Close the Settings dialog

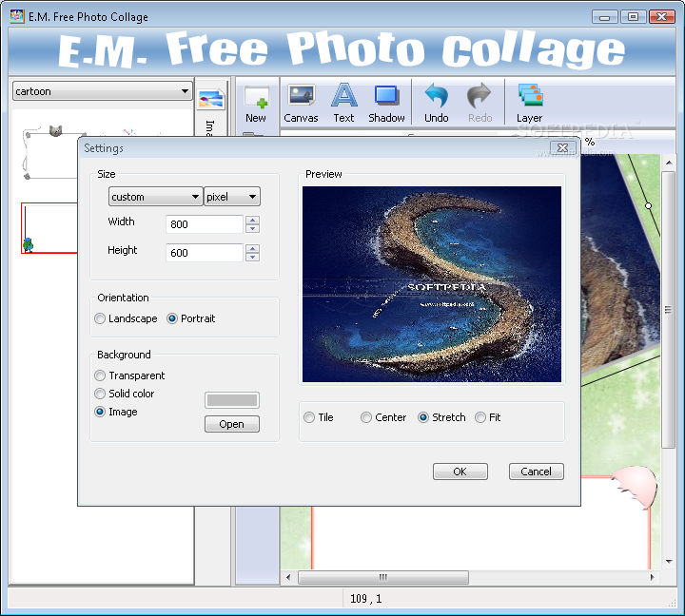tap(562, 148)
